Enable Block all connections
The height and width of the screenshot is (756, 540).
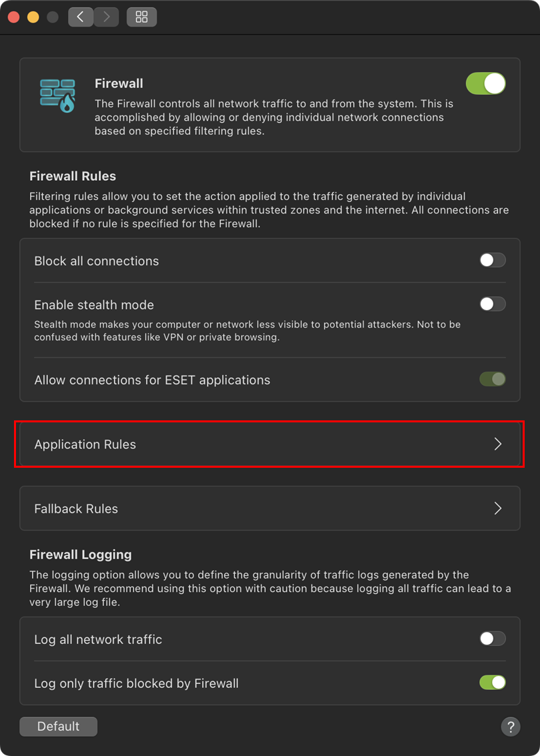(492, 260)
